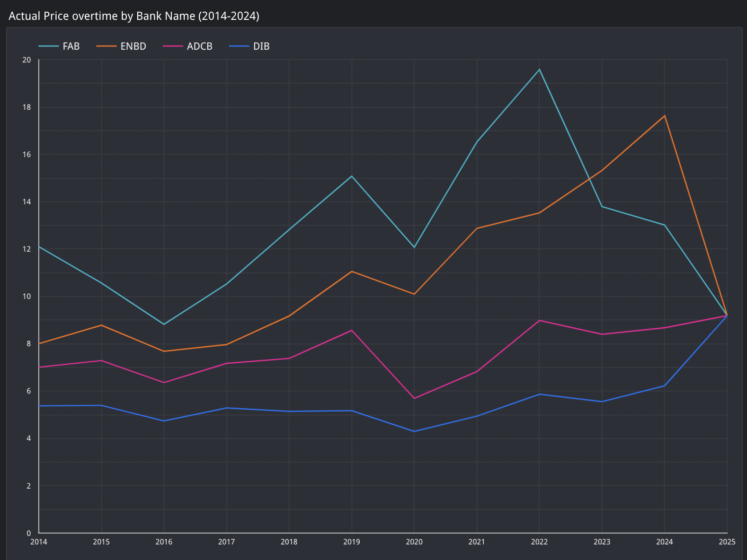The width and height of the screenshot is (747, 560).
Task: Click the DIB point at 2024
Action: pos(665,386)
